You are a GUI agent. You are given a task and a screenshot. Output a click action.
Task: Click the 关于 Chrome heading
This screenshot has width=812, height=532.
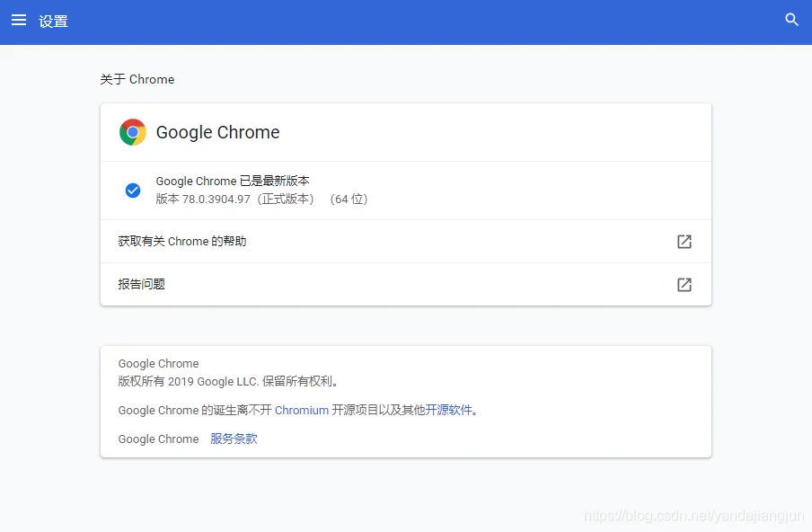(137, 79)
